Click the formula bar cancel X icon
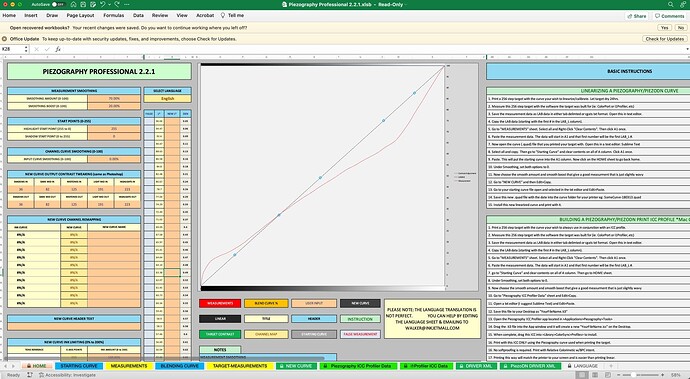Image resolution: width=690 pixels, height=379 pixels. (37, 49)
